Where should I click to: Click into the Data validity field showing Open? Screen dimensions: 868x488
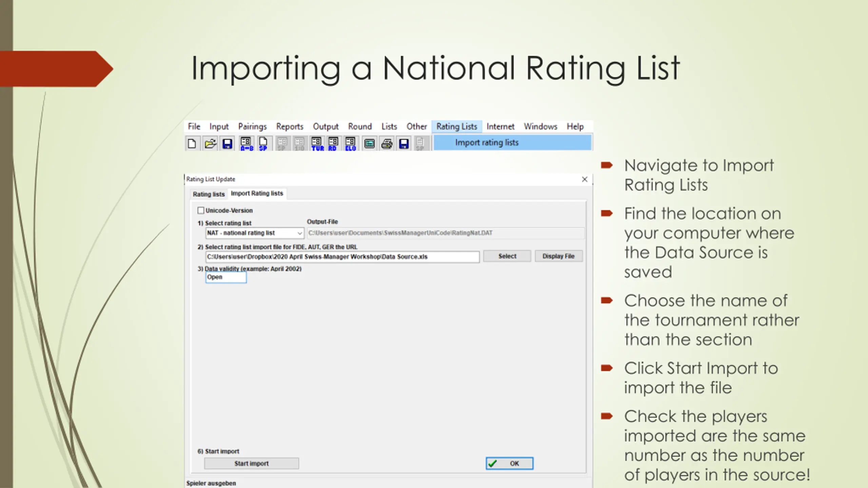(226, 277)
